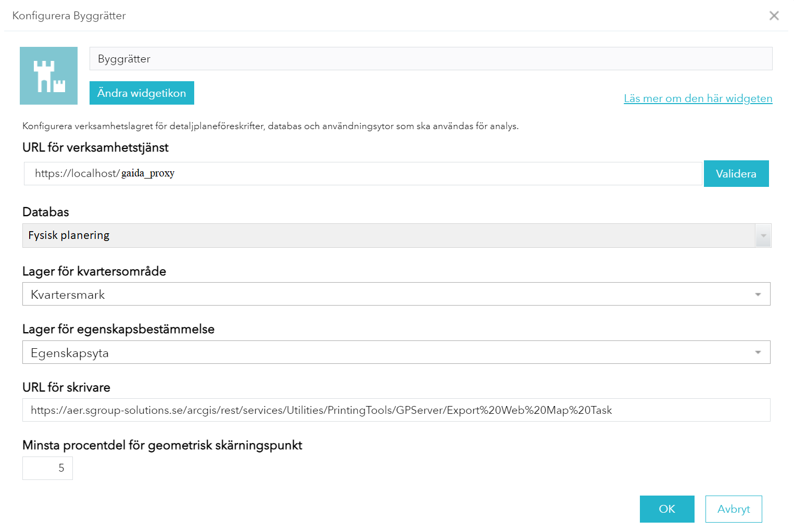Viewport: 794px width, 532px height.
Task: Expand the Kvartersmark layer dropdown
Action: pyautogui.click(x=388, y=295)
